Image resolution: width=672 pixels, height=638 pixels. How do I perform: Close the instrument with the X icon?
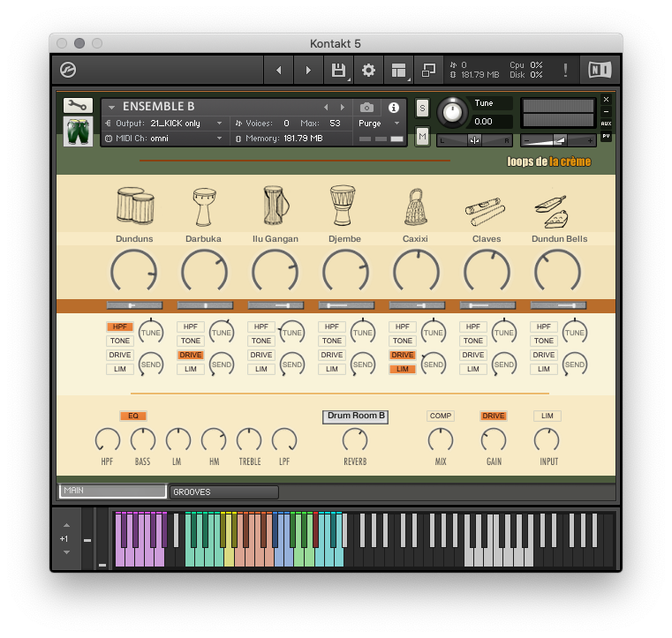click(606, 100)
